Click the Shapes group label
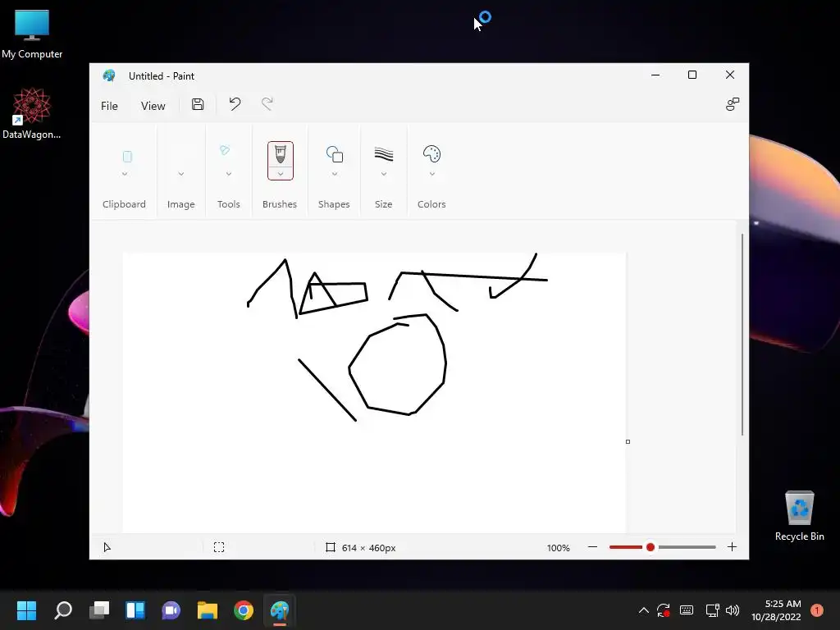 pyautogui.click(x=334, y=204)
